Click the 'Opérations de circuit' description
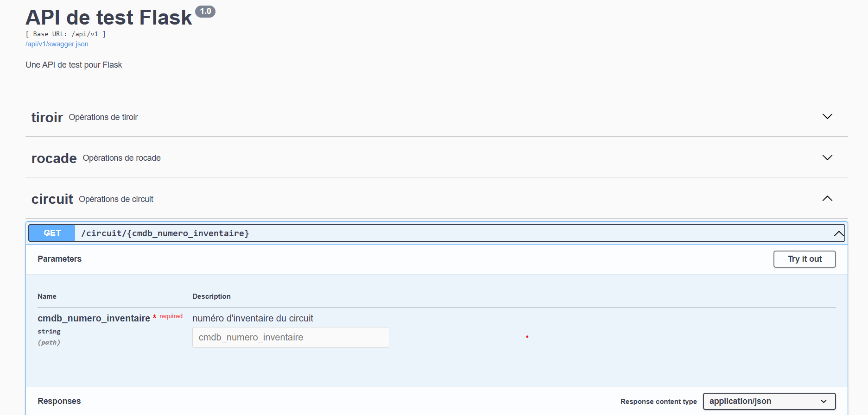Viewport: 868px width, 415px height. click(x=116, y=199)
